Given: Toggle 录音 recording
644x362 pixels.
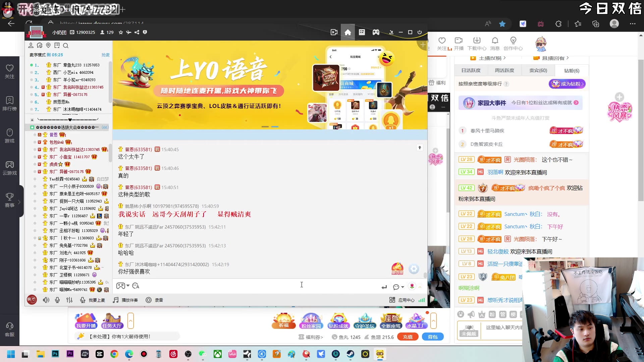Looking at the screenshot, I should 154,300.
